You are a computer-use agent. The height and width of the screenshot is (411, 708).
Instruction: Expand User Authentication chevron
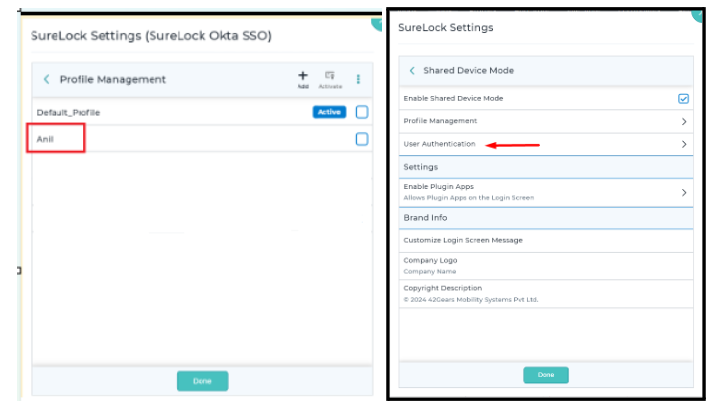(684, 144)
